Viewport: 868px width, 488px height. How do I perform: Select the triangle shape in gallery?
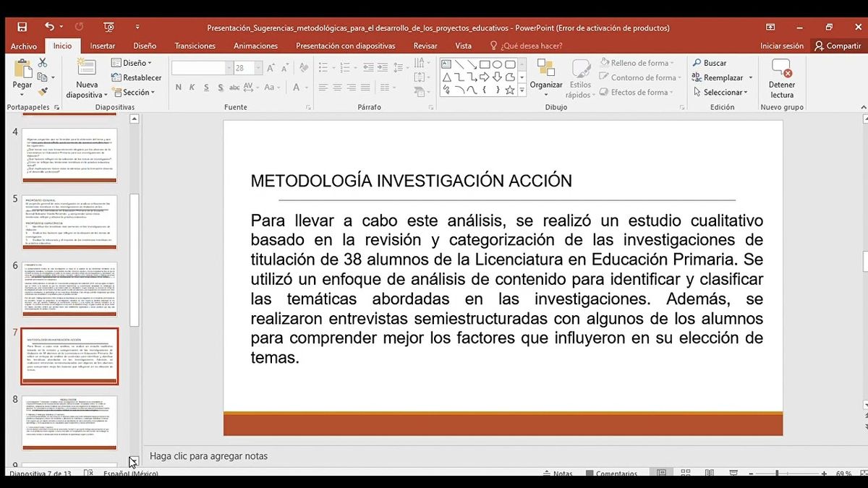click(x=446, y=77)
